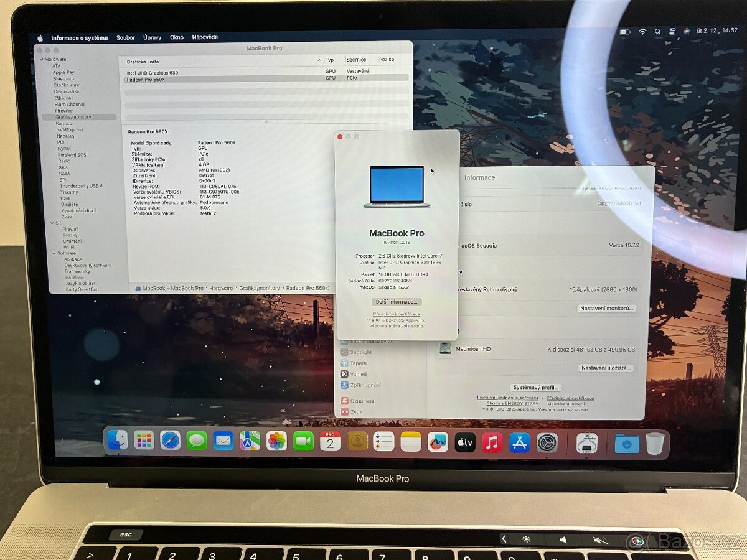Screen dimensions: 747x560
Task: Open Tapeta in the Settings sidebar
Action: coord(354,363)
